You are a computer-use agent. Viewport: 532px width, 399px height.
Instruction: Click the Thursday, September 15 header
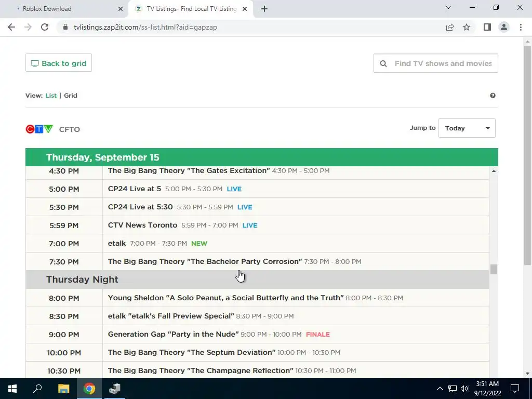coord(262,157)
